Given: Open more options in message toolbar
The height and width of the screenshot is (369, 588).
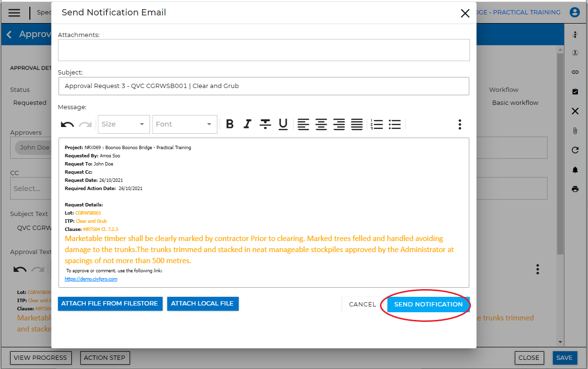Looking at the screenshot, I should 460,125.
